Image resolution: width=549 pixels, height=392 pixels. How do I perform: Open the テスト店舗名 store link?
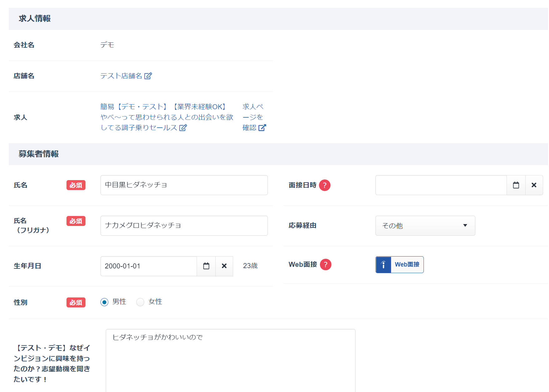tap(121, 76)
